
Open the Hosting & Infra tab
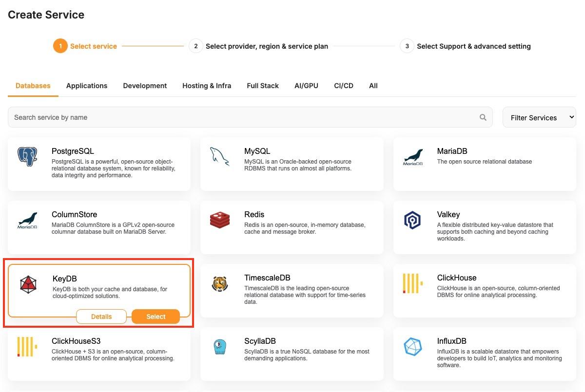pyautogui.click(x=207, y=86)
